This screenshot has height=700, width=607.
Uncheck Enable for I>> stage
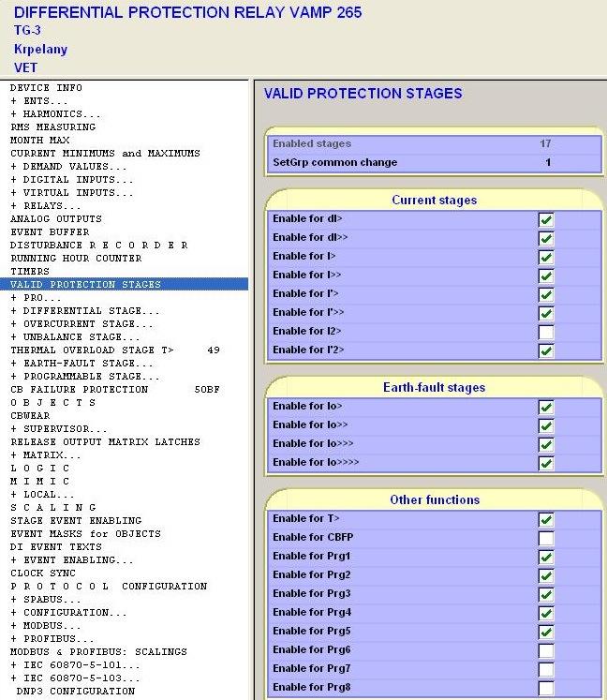pos(546,276)
